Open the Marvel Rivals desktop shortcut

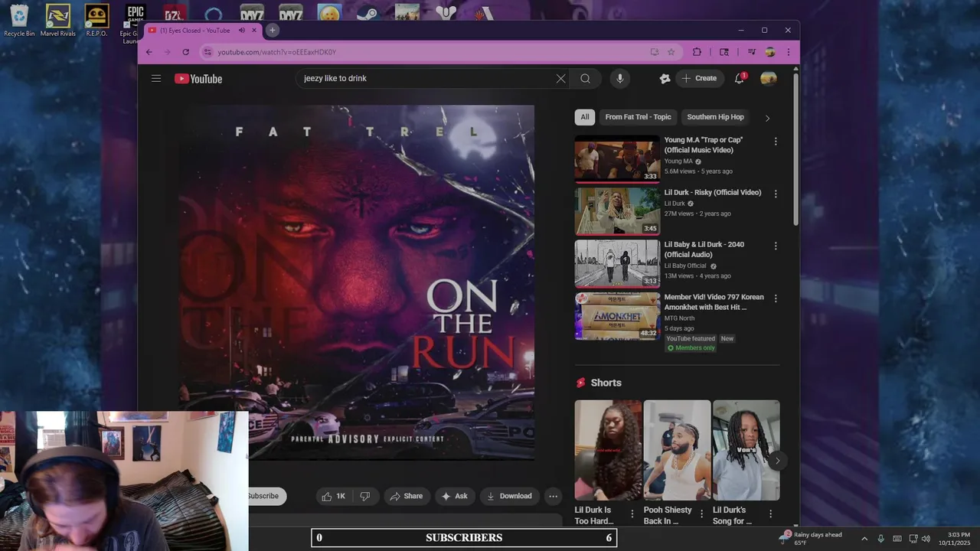pos(58,21)
